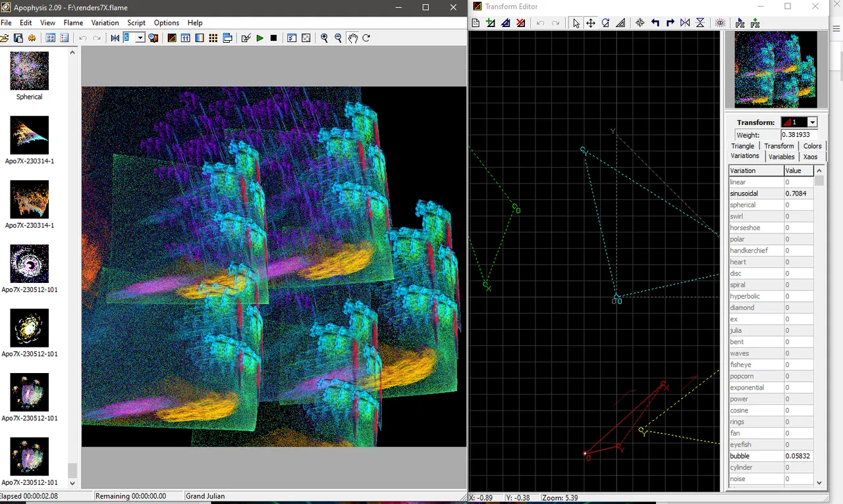
Task: Choose select mode arrow in Transform Editor
Action: [x=576, y=23]
